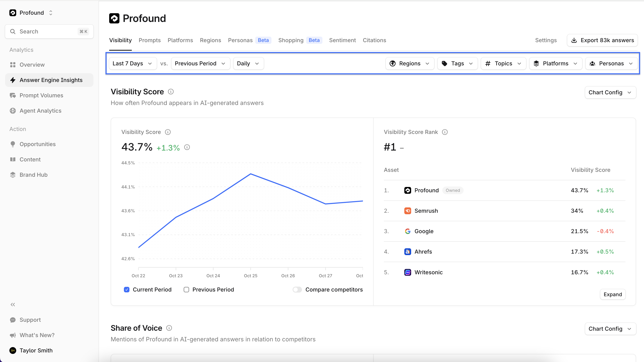Collapse the sidebar with the double chevron

click(13, 305)
